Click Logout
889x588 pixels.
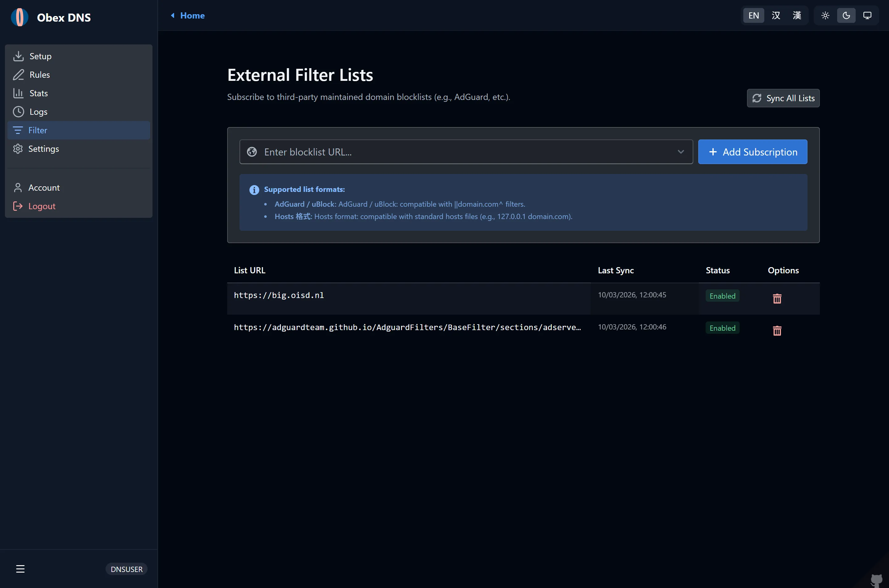tap(79, 206)
